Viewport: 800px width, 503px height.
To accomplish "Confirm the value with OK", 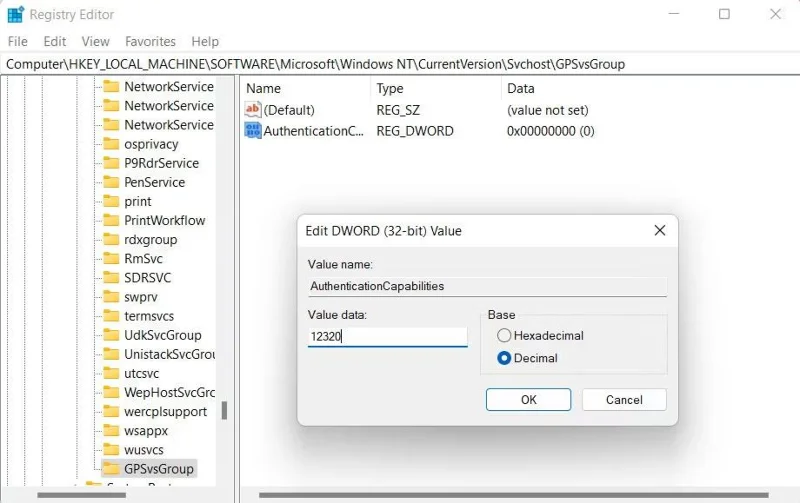I will [528, 399].
